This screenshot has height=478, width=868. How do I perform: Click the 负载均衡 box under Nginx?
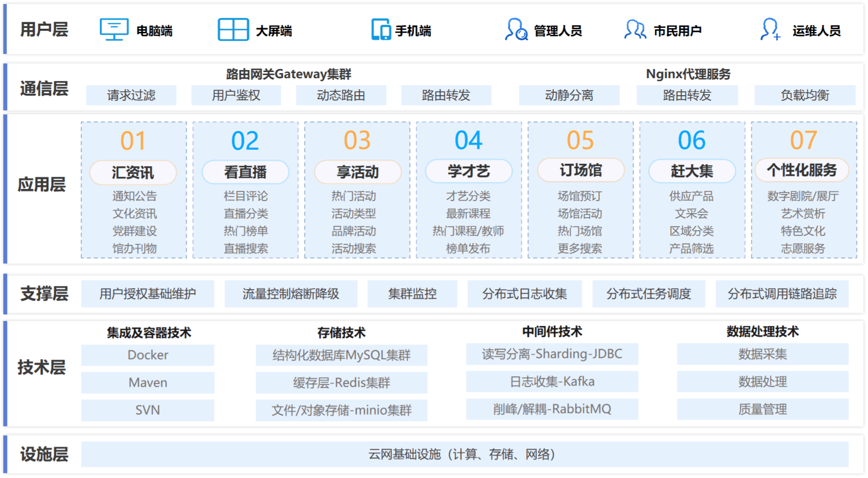[x=805, y=95]
